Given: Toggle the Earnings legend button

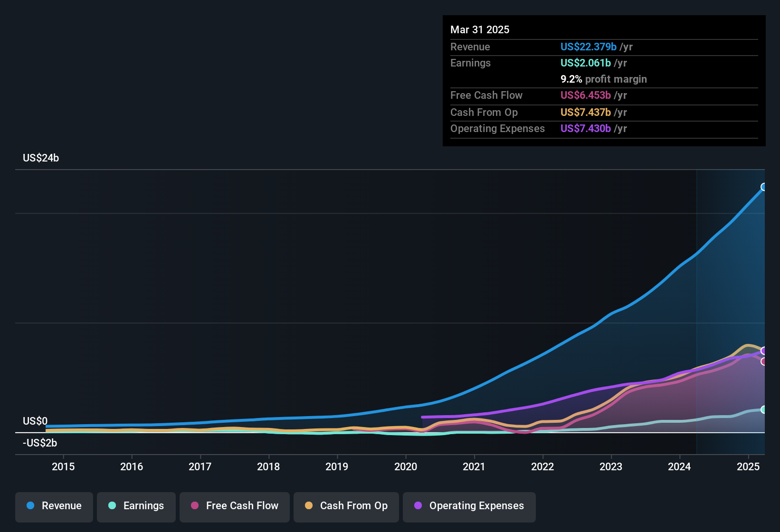Looking at the screenshot, I should point(136,507).
